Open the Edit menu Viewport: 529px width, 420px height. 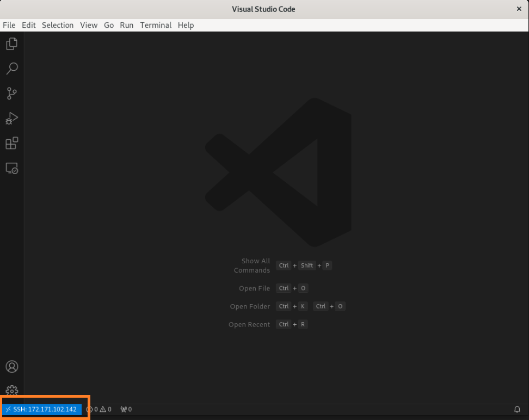click(x=29, y=25)
